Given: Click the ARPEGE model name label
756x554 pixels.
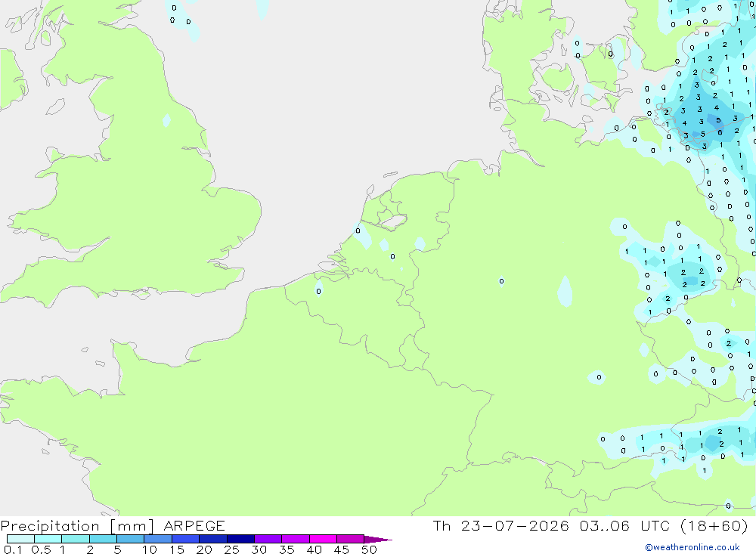Looking at the screenshot, I should click(194, 525).
